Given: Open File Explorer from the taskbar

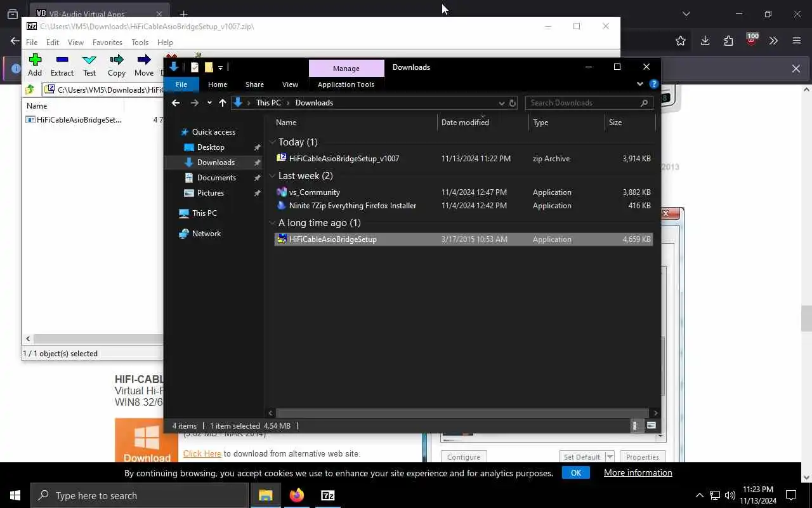Looking at the screenshot, I should [266, 495].
